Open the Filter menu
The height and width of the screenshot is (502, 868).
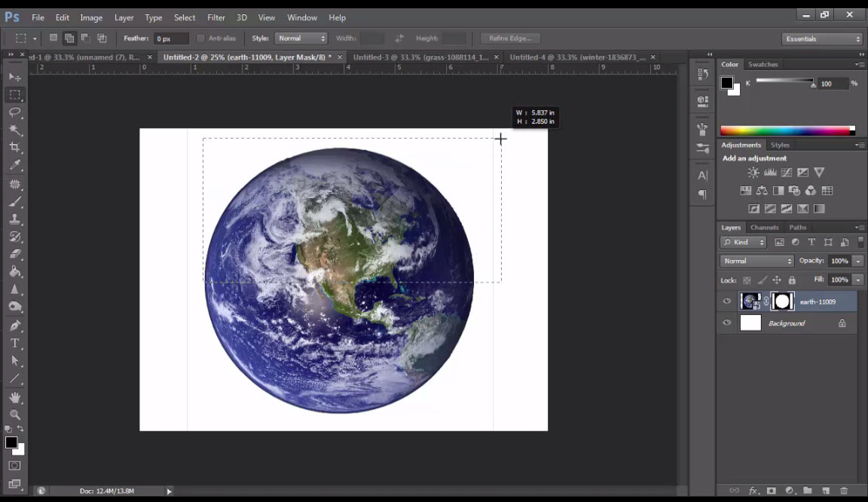coord(216,17)
